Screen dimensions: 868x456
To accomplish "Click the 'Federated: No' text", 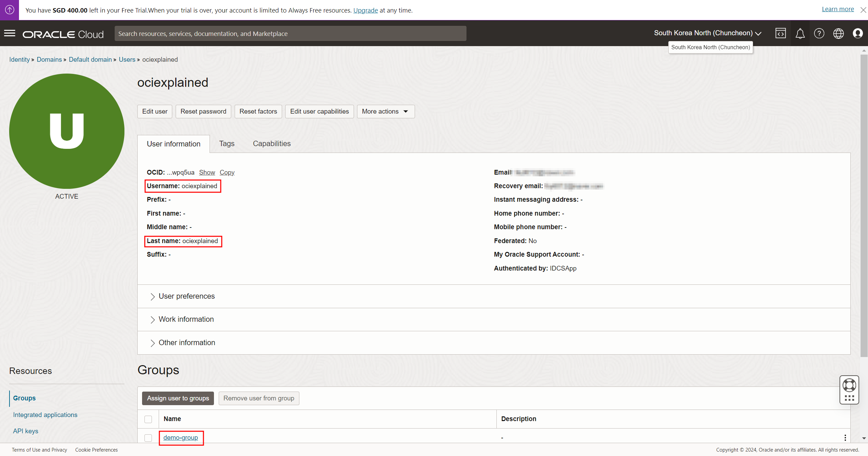I will click(x=515, y=241).
